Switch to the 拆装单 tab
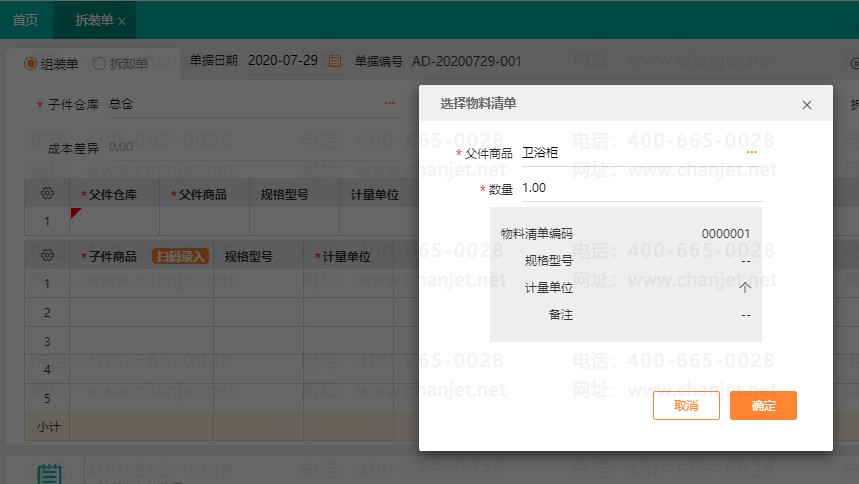 pyautogui.click(x=94, y=20)
